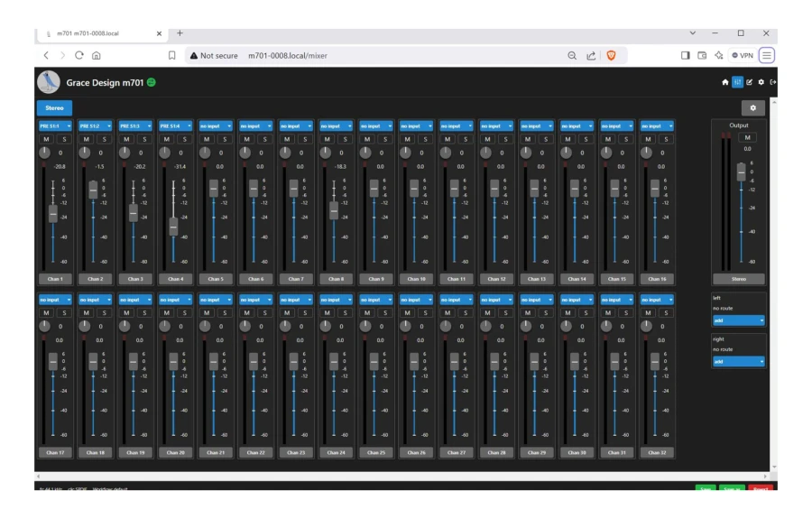
Task: Mute Chan 4
Action: pyautogui.click(x=167, y=139)
